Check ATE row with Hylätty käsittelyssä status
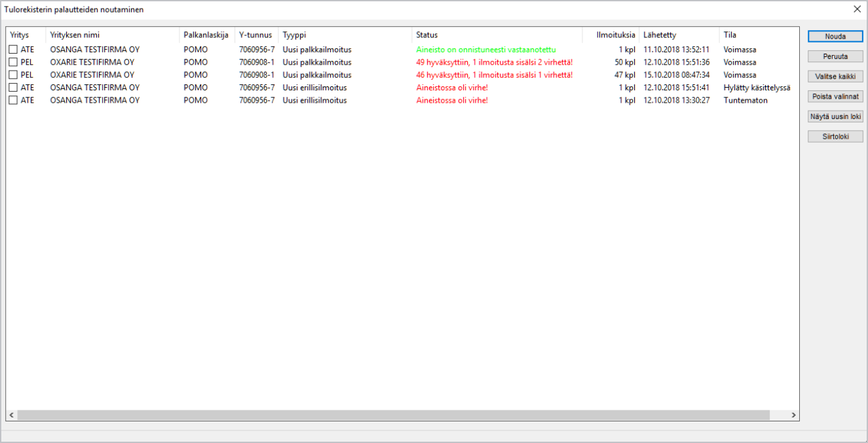 (13, 88)
